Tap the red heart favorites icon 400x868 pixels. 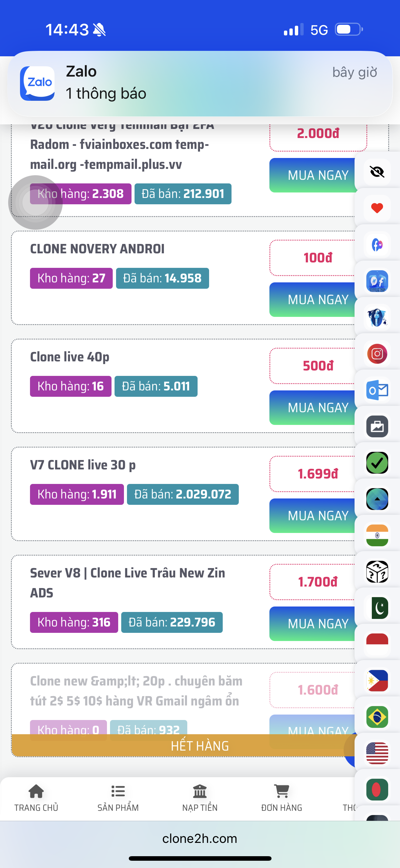coord(377,208)
